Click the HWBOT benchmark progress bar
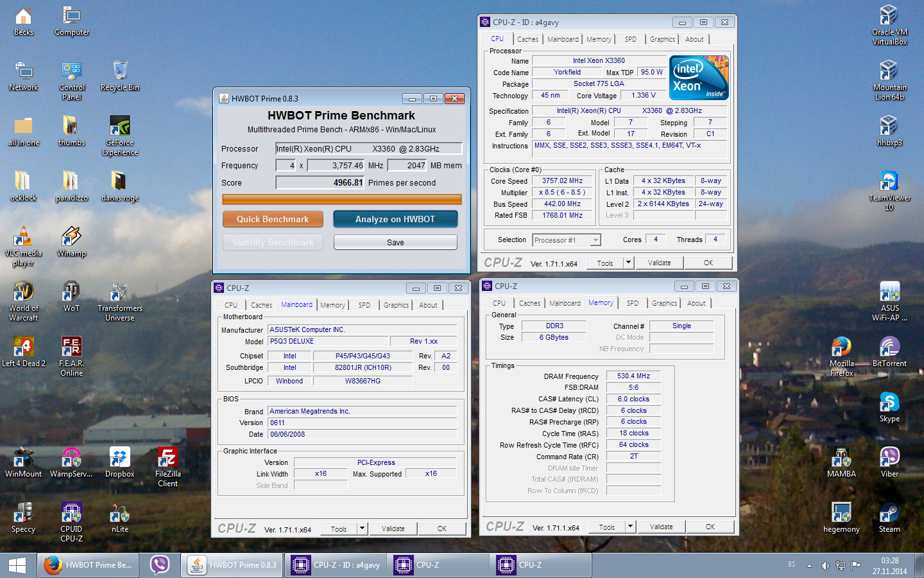This screenshot has height=578, width=924. (342, 199)
